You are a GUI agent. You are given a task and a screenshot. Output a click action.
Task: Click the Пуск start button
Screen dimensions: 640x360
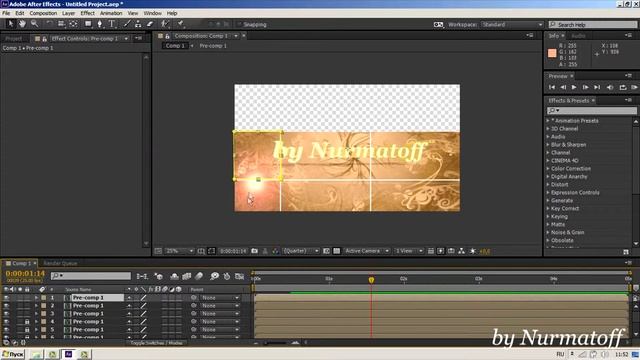tap(13, 354)
